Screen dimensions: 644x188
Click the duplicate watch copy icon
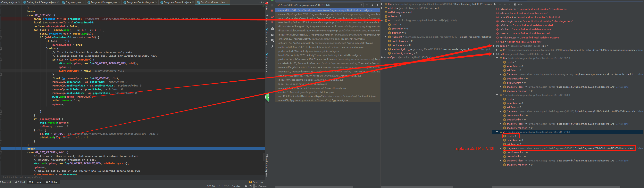pos(515,4)
